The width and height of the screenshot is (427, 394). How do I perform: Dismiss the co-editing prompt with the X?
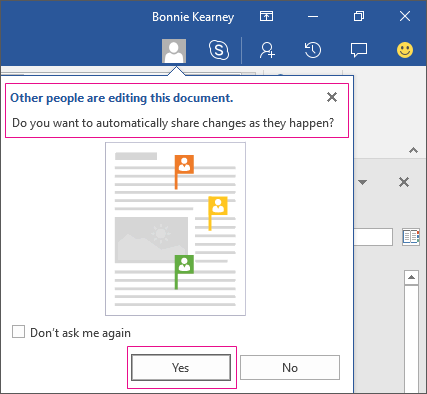332,97
